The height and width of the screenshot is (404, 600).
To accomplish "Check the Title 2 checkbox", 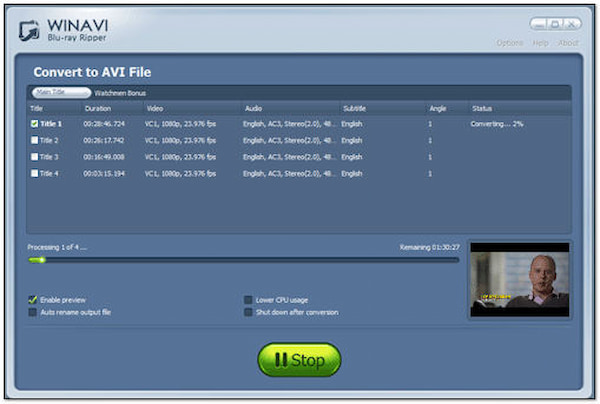I will tap(34, 140).
